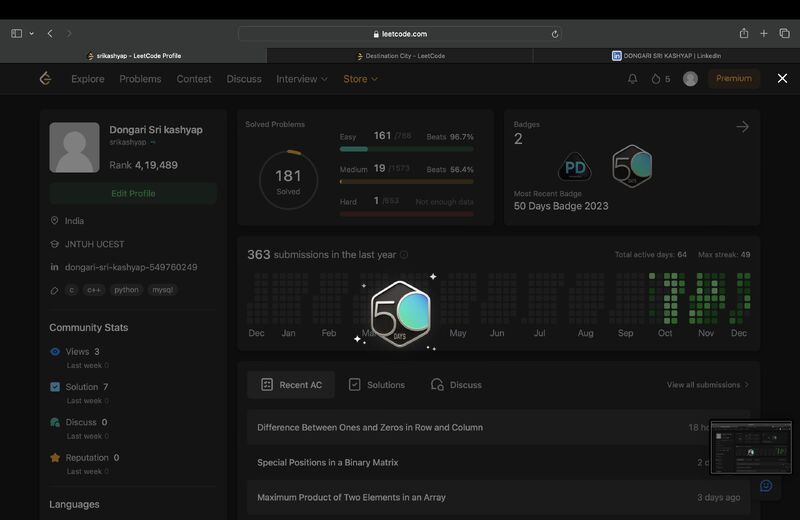Viewport: 800px width, 520px height.
Task: Click the screenshot preview thumbnail
Action: pyautogui.click(x=751, y=448)
